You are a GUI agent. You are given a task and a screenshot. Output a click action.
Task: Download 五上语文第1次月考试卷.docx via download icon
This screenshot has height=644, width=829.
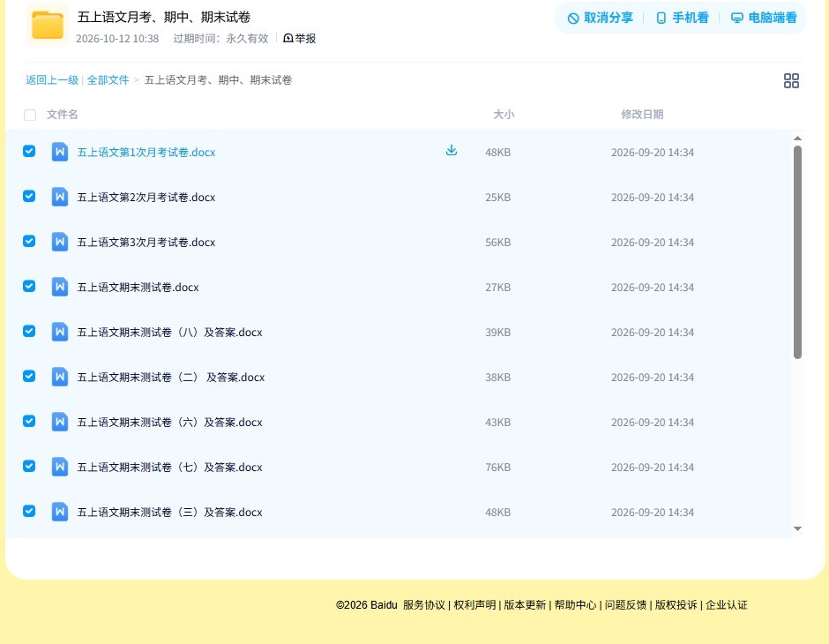[451, 151]
